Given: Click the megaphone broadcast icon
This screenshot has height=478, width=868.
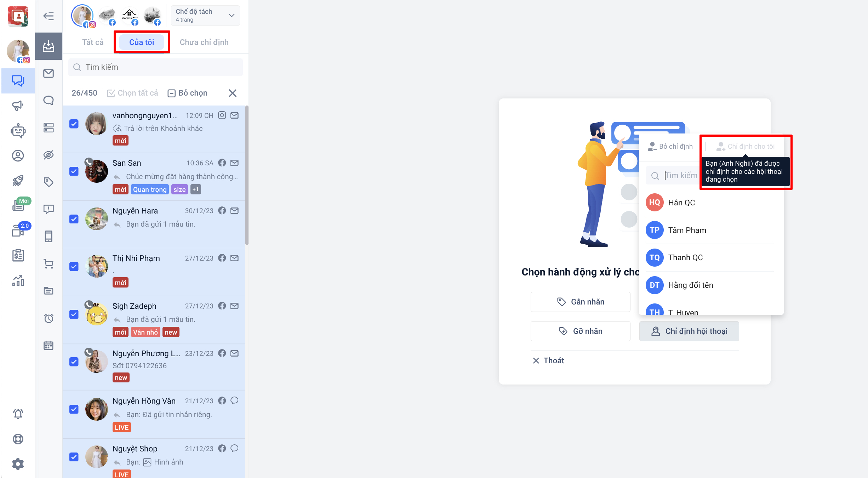Looking at the screenshot, I should tap(18, 106).
